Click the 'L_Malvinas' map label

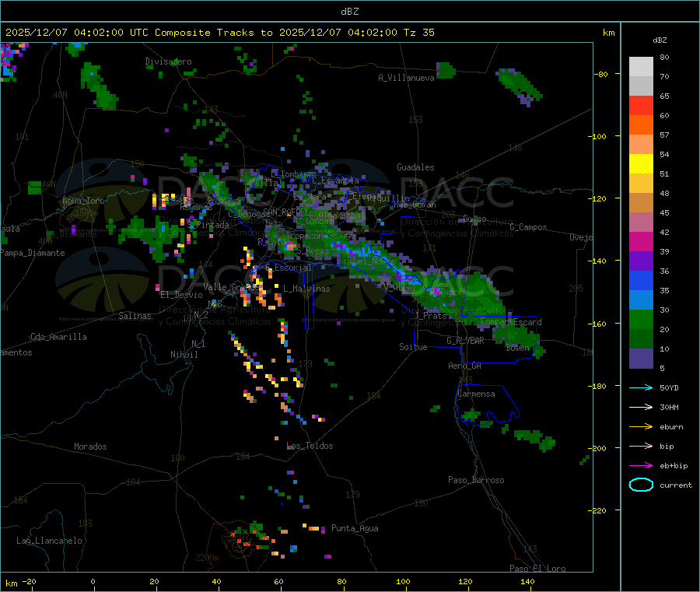click(x=306, y=289)
